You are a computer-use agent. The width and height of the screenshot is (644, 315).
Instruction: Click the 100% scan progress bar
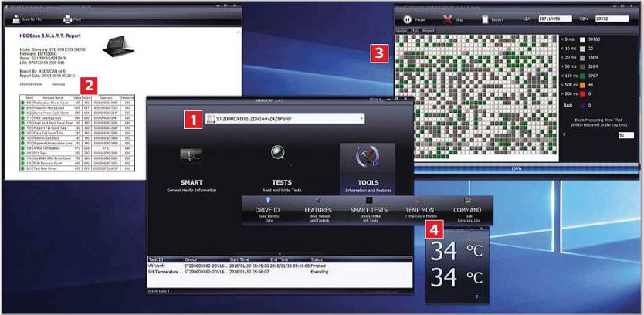527,168
